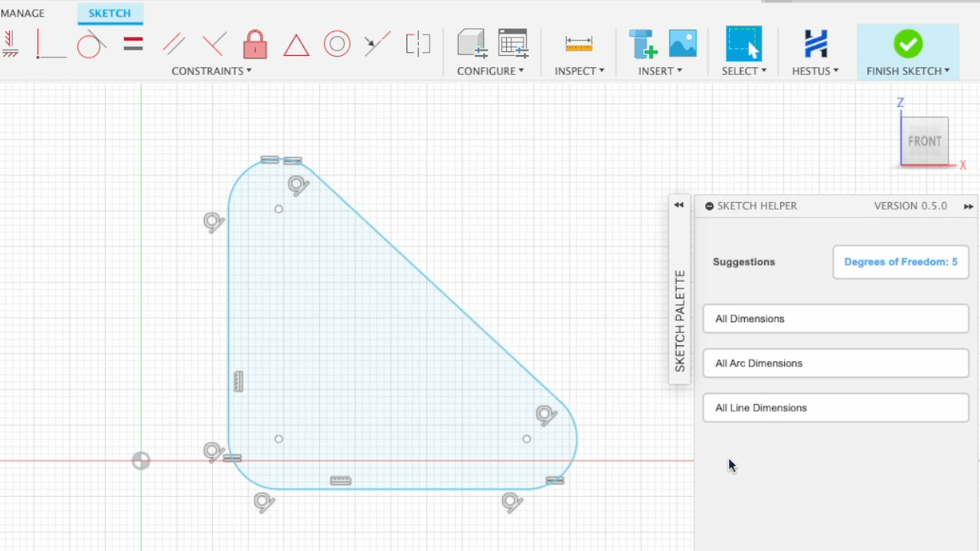Open the HESTUS dropdown menu
This screenshot has width=980, height=551.
815,71
